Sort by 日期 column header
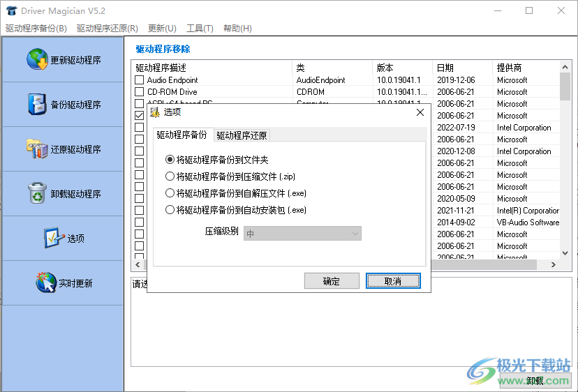 pyautogui.click(x=463, y=68)
